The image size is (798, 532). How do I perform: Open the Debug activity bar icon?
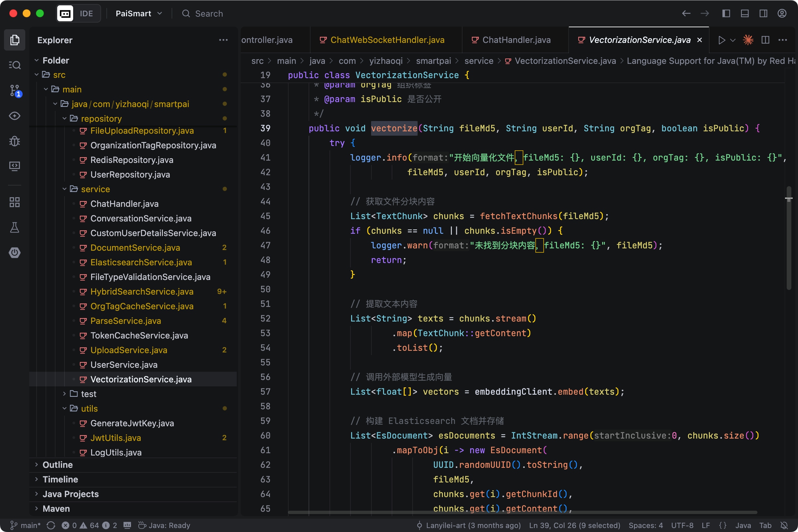tap(15, 141)
